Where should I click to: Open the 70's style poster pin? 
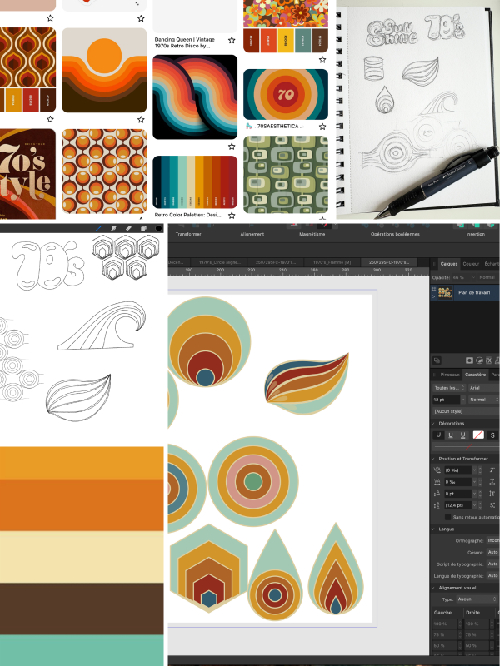pos(28,174)
